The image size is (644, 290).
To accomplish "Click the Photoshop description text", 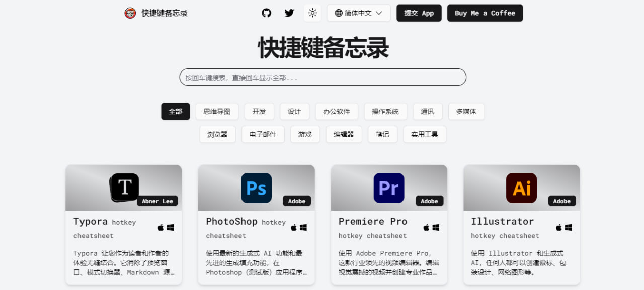I will click(x=257, y=263).
